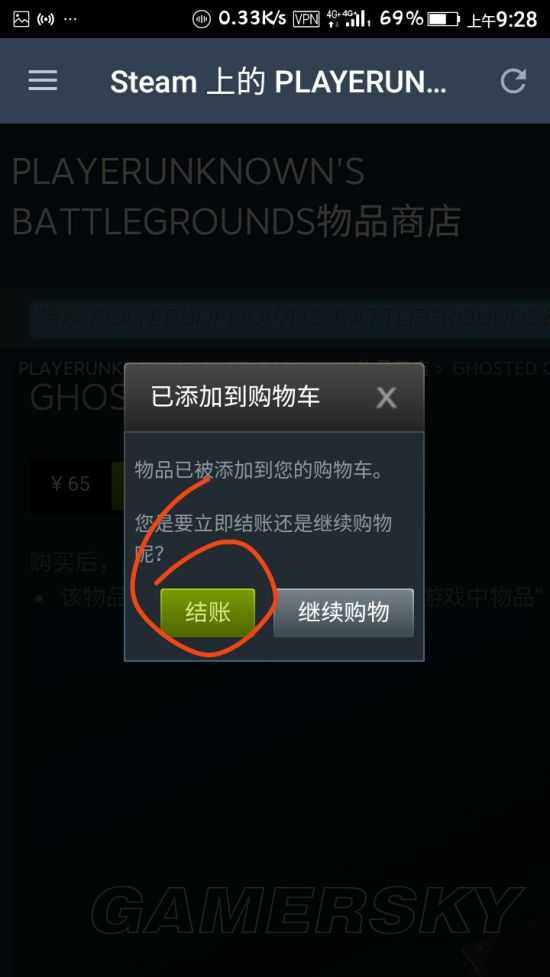The image size is (550, 977).
Task: Tap the circular audio wave status icon
Action: (x=201, y=19)
